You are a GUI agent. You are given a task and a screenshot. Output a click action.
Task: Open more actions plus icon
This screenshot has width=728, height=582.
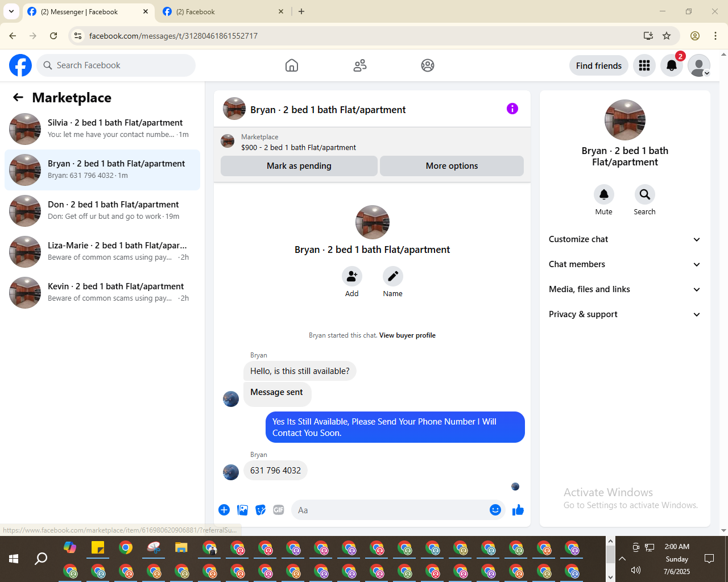[x=224, y=510]
